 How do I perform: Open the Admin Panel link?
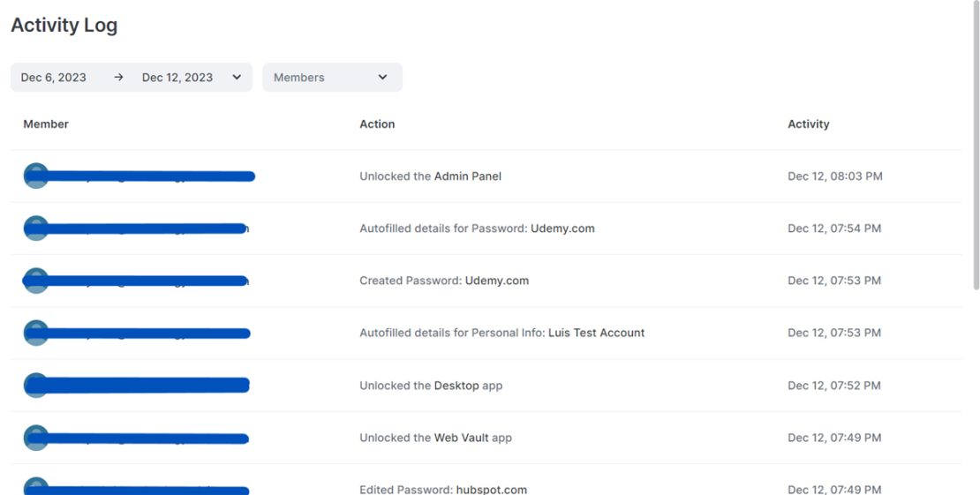click(x=468, y=176)
